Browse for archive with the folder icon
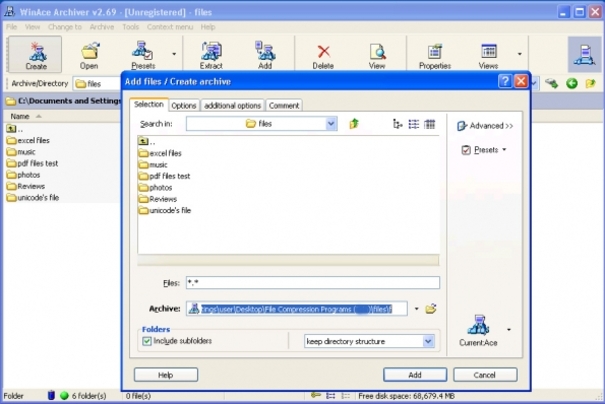The width and height of the screenshot is (605, 404). point(431,309)
